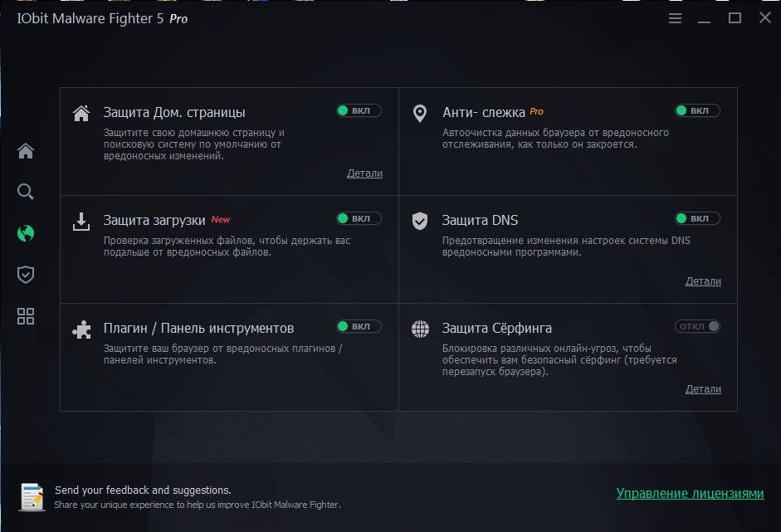The width and height of the screenshot is (781, 532).
Task: Open Детали link for Защита Дом. страницы
Action: coord(364,173)
